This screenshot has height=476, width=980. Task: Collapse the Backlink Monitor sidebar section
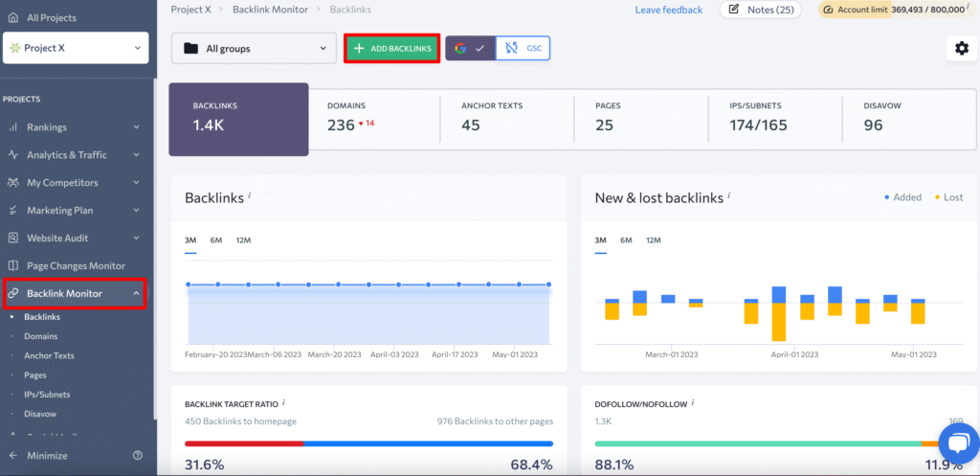point(136,293)
